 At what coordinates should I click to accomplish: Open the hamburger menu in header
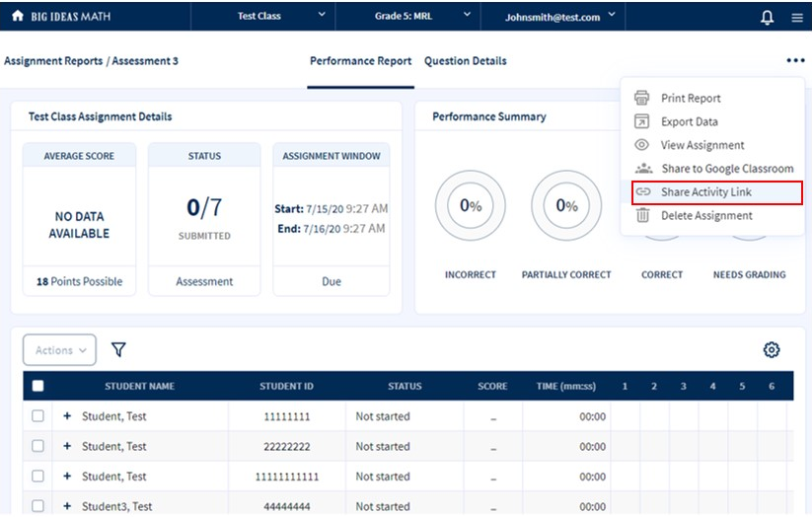click(x=797, y=18)
